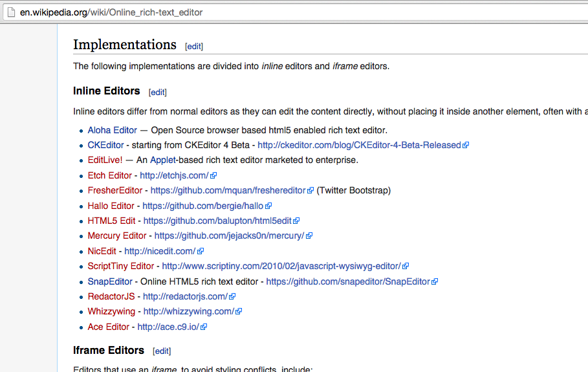588x372 pixels.
Task: Edit the Iframe Editors section
Action: click(x=162, y=351)
